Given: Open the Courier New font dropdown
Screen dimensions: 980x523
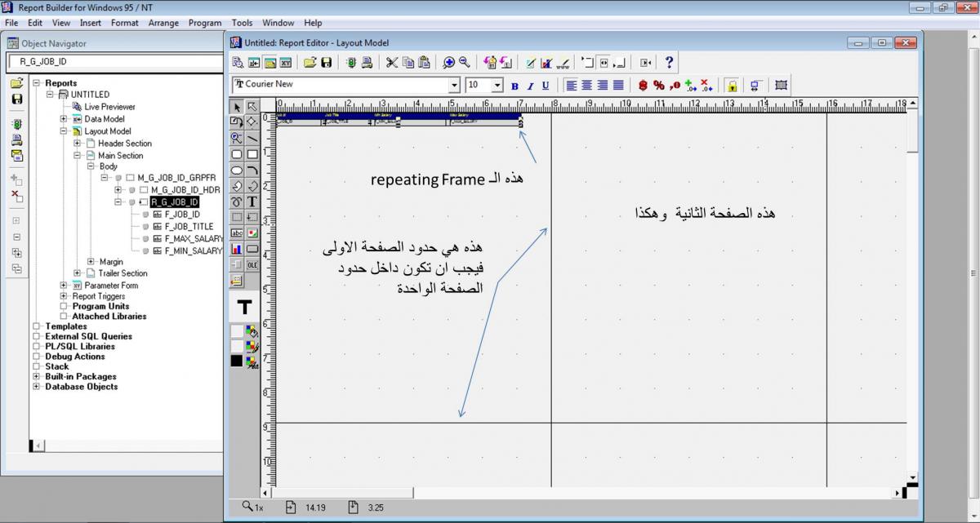Looking at the screenshot, I should [454, 85].
